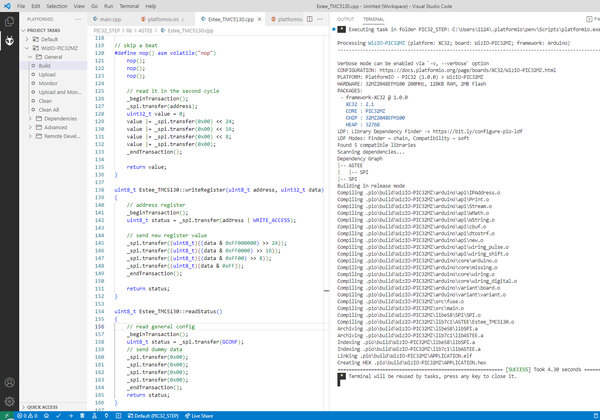The image size is (600, 420).
Task: Open the Terminal menu
Action: [129, 6]
